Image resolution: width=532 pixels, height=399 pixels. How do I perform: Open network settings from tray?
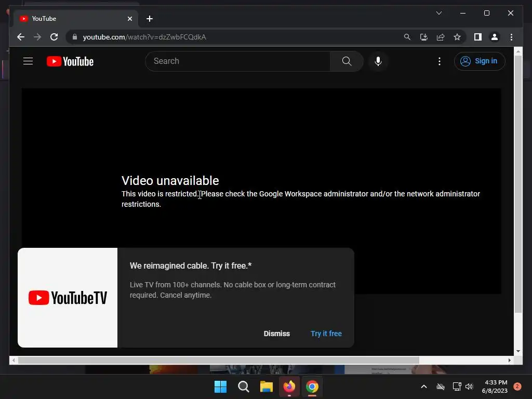(457, 387)
